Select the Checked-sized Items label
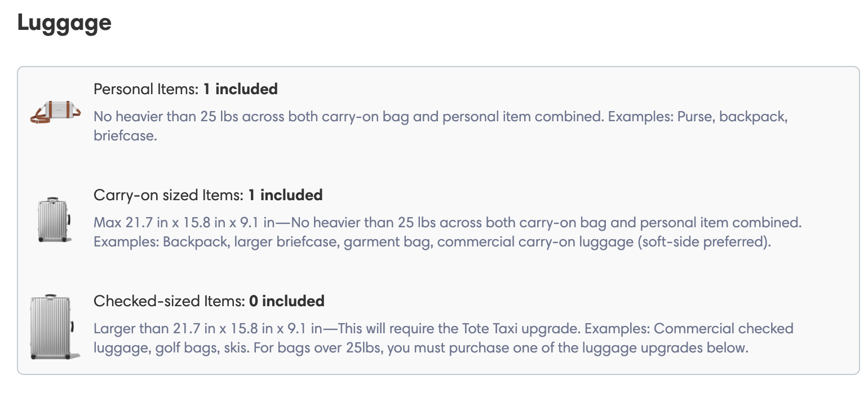868x397 pixels. click(170, 301)
